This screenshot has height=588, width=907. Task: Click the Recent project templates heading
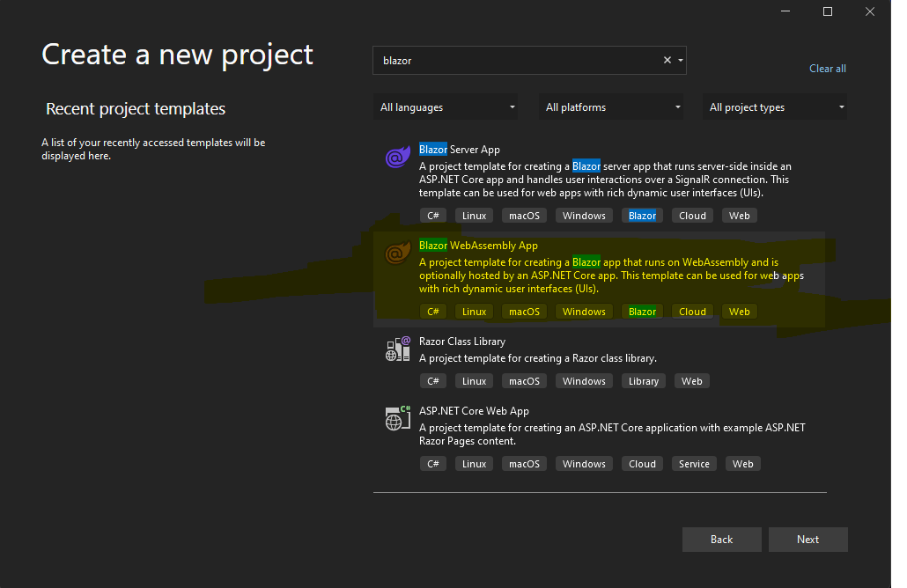point(136,108)
